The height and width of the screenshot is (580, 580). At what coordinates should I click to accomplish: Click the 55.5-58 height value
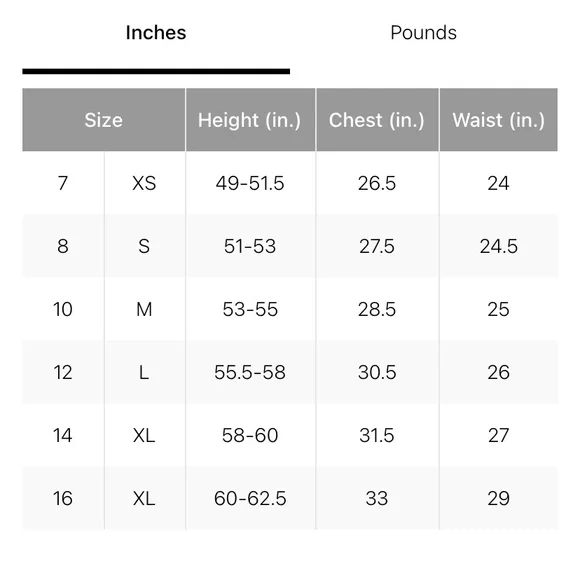[250, 372]
